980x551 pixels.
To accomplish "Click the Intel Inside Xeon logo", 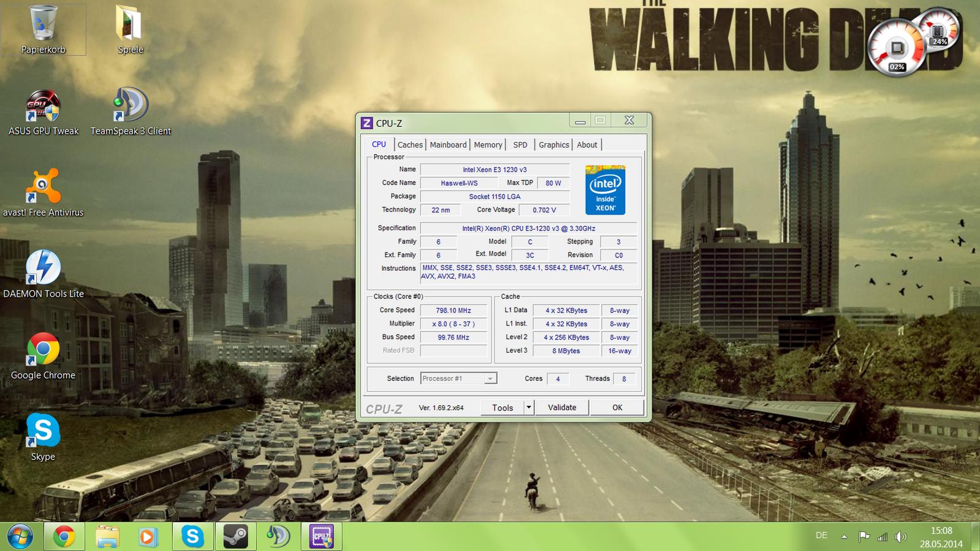I will (x=605, y=190).
